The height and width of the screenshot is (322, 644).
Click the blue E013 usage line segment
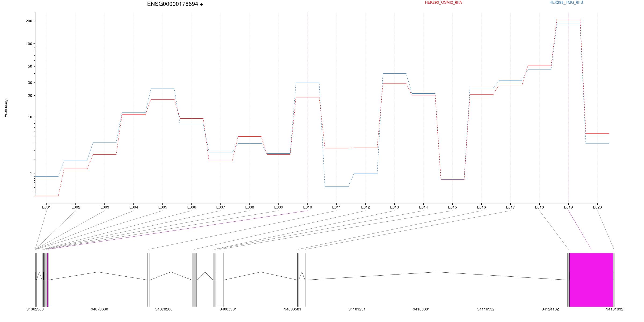(x=394, y=73)
